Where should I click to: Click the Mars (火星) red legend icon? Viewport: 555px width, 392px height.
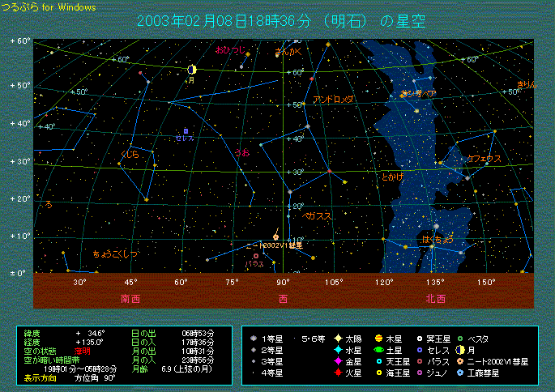[337, 373]
